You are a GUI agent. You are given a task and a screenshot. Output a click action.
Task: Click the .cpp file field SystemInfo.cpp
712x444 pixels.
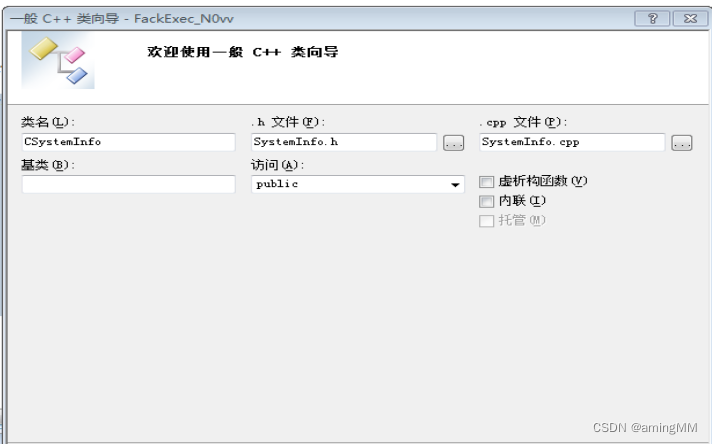click(572, 142)
